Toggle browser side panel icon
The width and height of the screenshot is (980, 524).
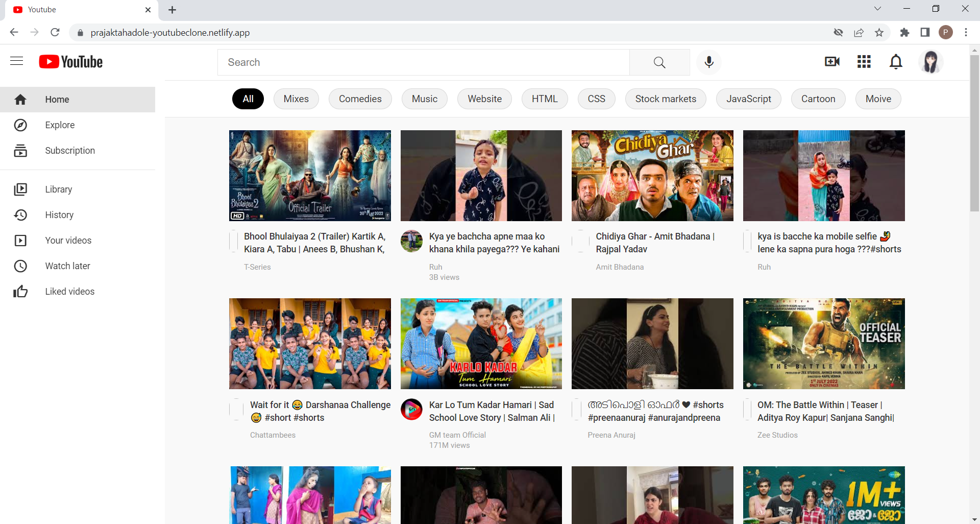click(x=925, y=33)
